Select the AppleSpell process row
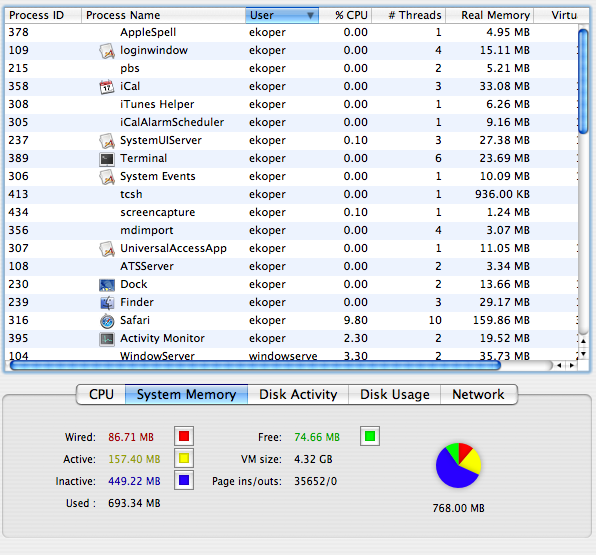The width and height of the screenshot is (596, 555). 292,32
